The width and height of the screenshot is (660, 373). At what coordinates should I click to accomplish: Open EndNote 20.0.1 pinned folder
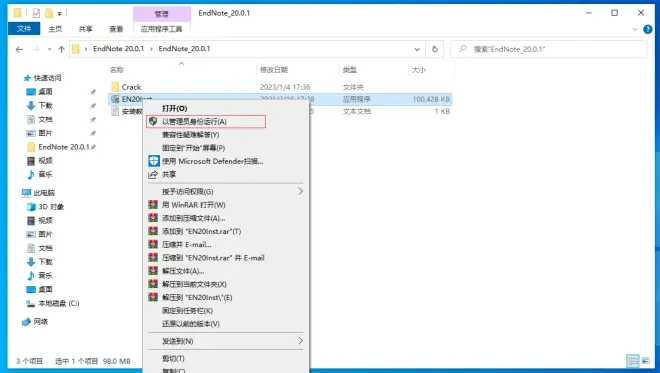pyautogui.click(x=64, y=147)
